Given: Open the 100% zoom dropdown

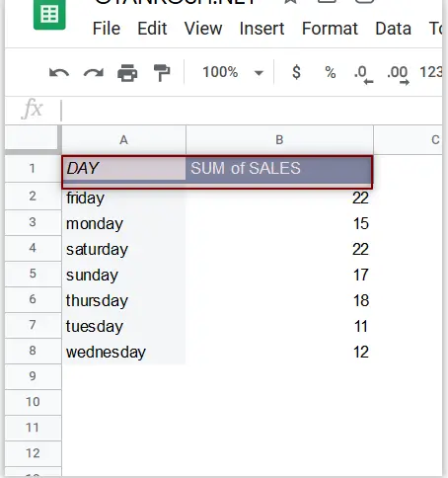Looking at the screenshot, I should point(233,72).
